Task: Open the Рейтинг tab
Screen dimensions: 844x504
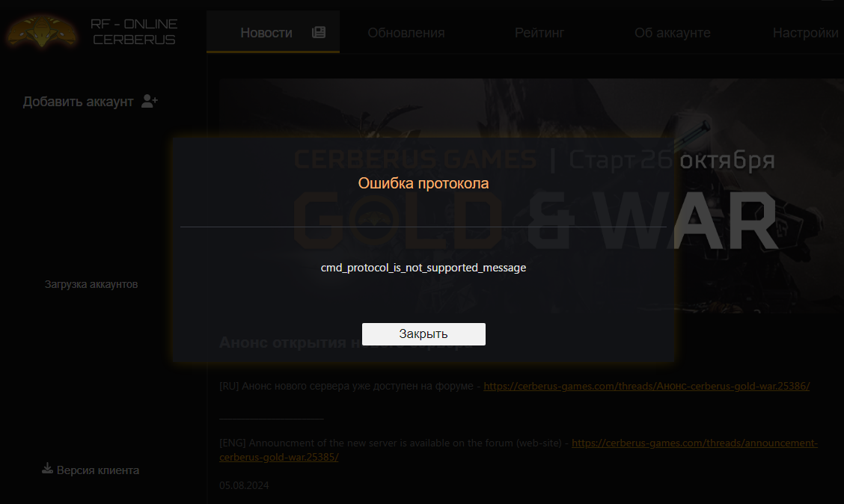Action: tap(539, 33)
